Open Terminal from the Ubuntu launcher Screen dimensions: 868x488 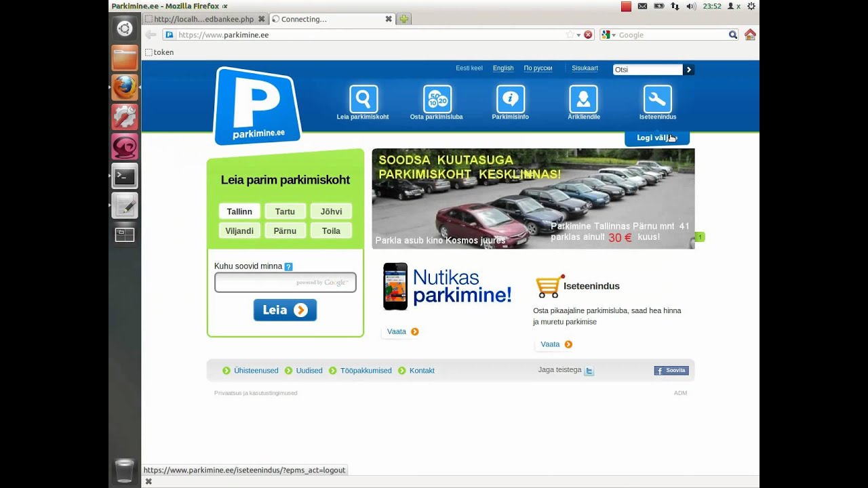point(125,176)
